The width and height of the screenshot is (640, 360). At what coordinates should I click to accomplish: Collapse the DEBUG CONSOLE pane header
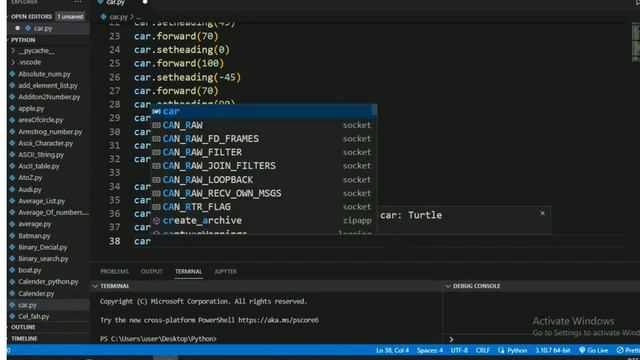[x=476, y=286]
